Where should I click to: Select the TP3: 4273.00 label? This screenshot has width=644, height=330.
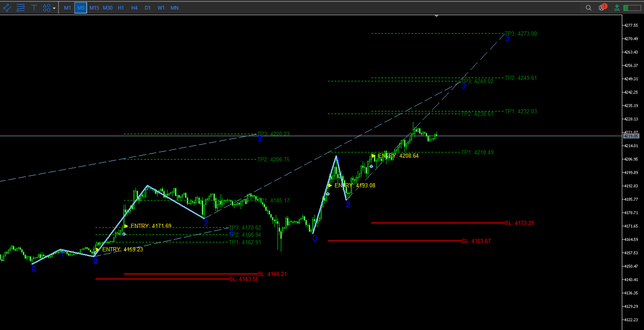[521, 33]
